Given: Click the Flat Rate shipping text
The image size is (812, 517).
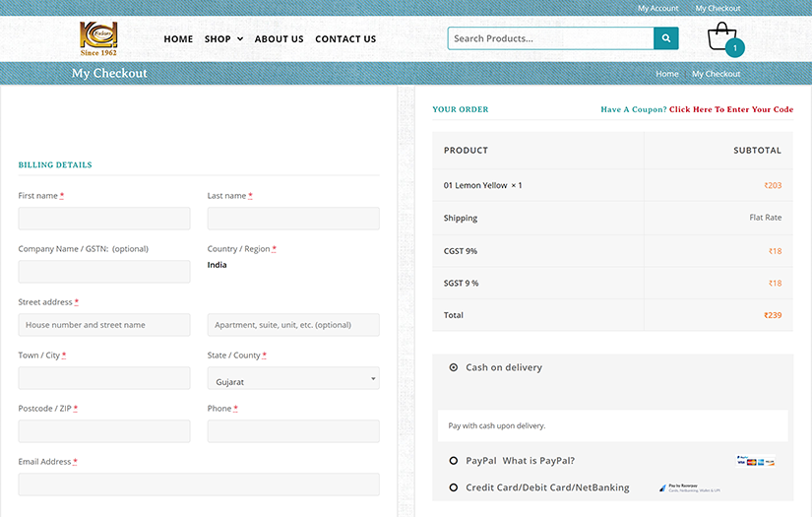Looking at the screenshot, I should coord(766,218).
